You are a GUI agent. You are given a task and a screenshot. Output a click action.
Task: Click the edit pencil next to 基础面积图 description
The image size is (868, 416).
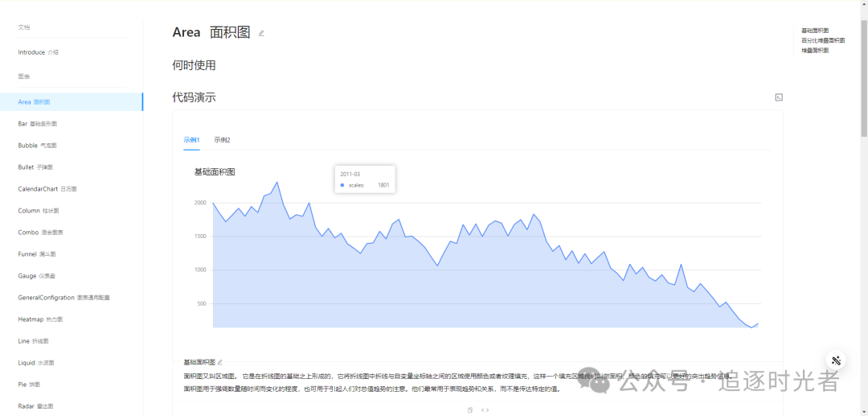(x=219, y=362)
